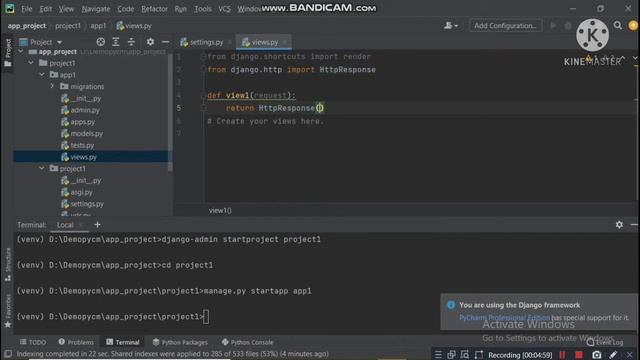Click the terminal command prompt input
Viewport: 640px width, 360px height.
(206, 317)
